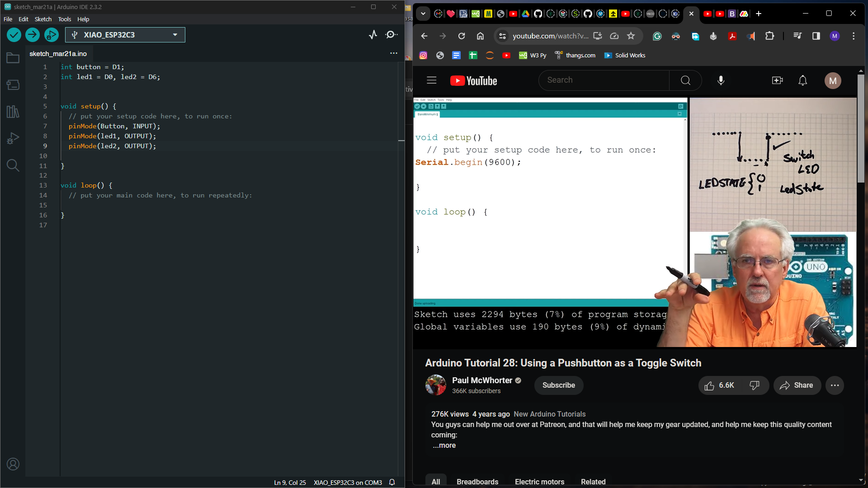Subscribe to Paul McWhorter channel
Screen dimensions: 868x488
click(x=559, y=385)
